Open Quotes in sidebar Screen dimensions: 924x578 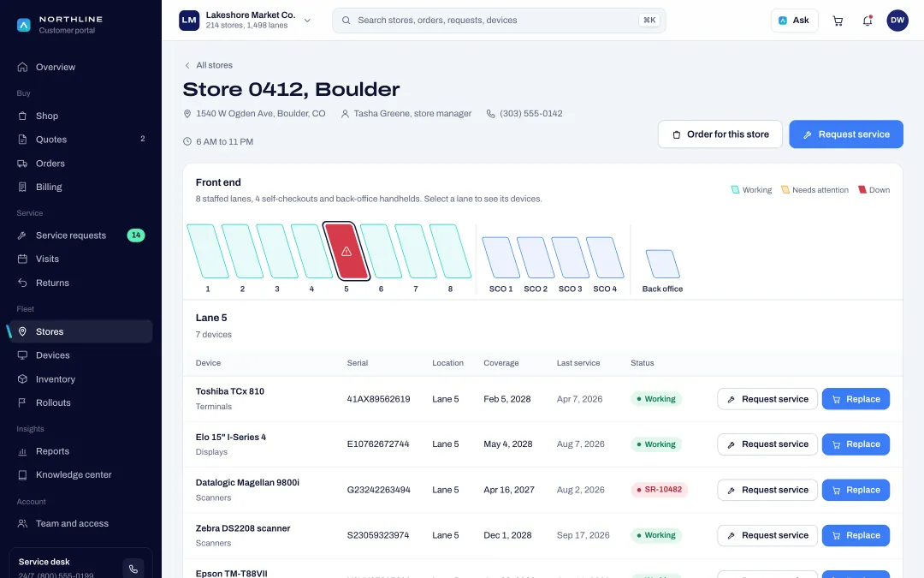80,140
